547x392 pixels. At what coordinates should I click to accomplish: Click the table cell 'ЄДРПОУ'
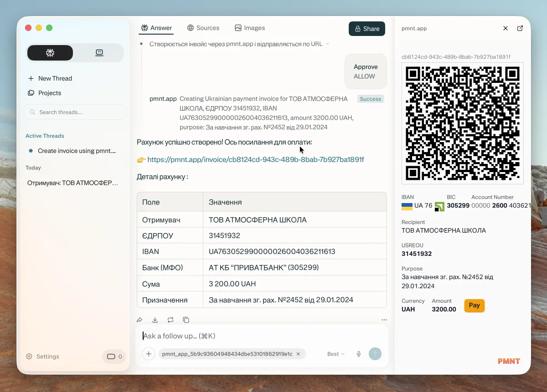click(x=170, y=236)
